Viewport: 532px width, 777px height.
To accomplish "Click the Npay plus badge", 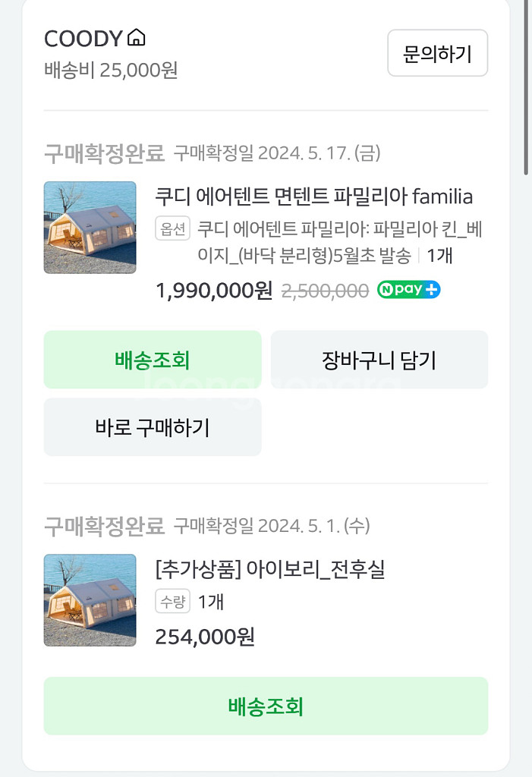I will pos(408,290).
